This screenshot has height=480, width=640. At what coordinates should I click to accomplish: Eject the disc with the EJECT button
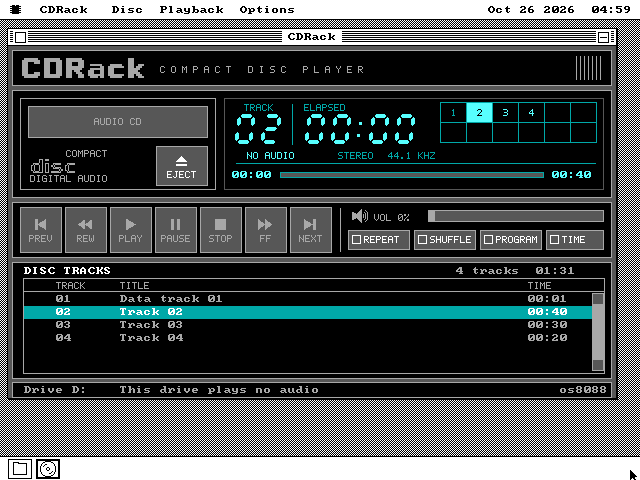(x=182, y=166)
